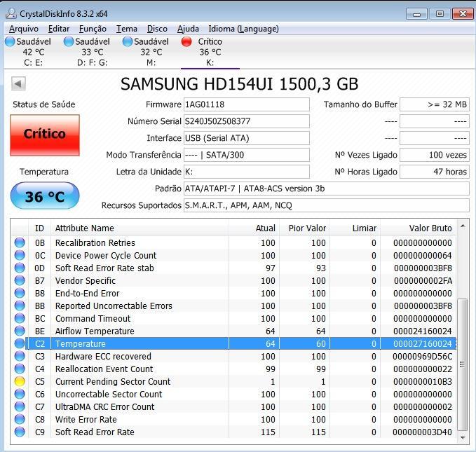Select the Recalibration Retries attribute name
This screenshot has width=476, height=452.
coord(95,243)
